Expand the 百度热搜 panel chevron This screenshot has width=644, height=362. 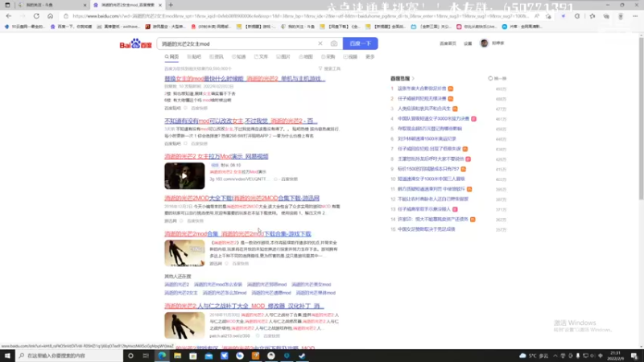point(413,78)
